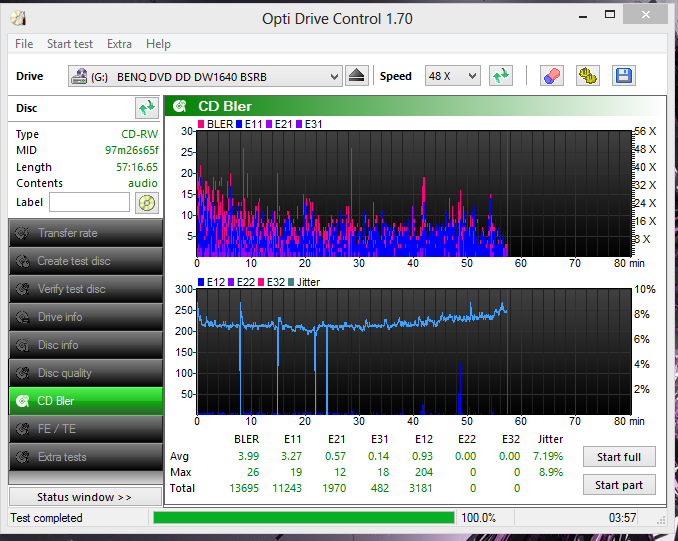678x541 pixels.
Task: Switch to the Drive info tab
Action: click(86, 317)
